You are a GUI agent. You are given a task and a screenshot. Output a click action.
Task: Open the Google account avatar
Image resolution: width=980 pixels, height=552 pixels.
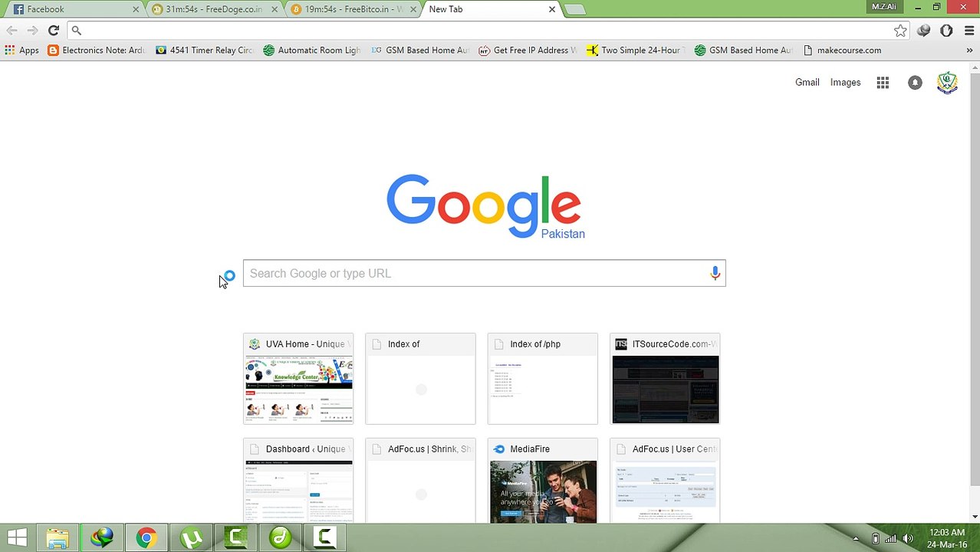point(947,83)
